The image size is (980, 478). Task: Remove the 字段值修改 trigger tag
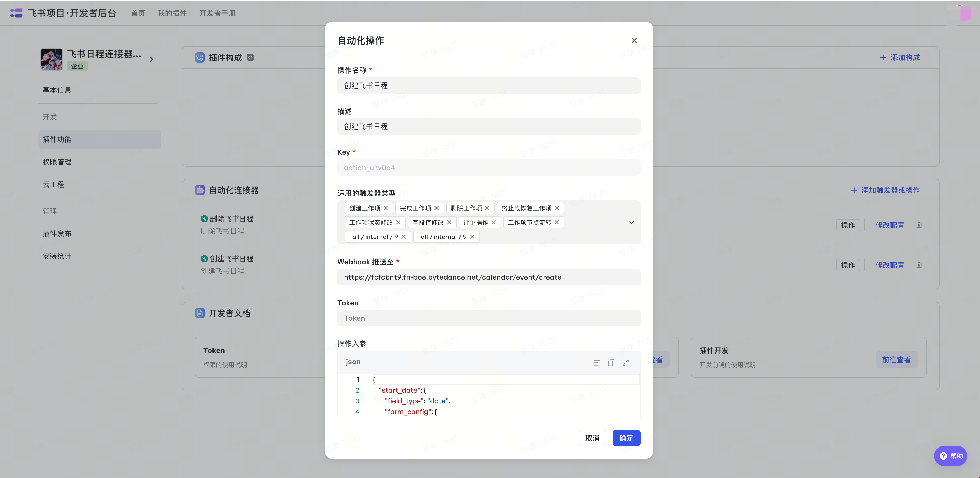(449, 222)
